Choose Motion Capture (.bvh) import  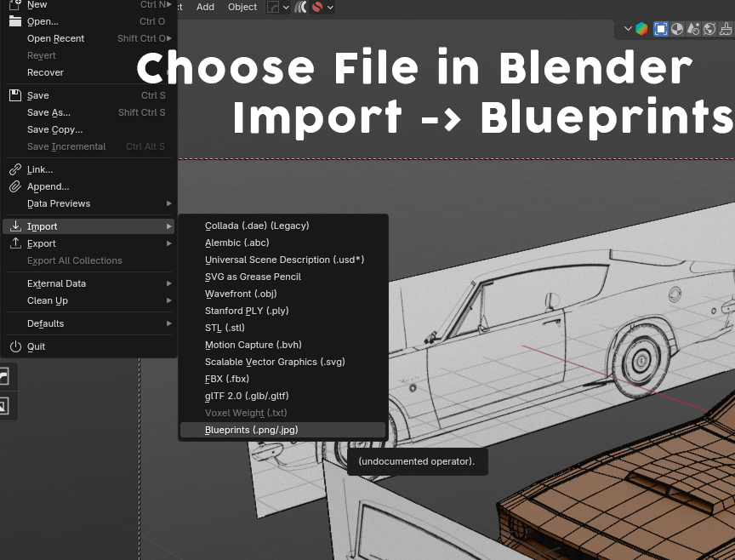coord(282,345)
